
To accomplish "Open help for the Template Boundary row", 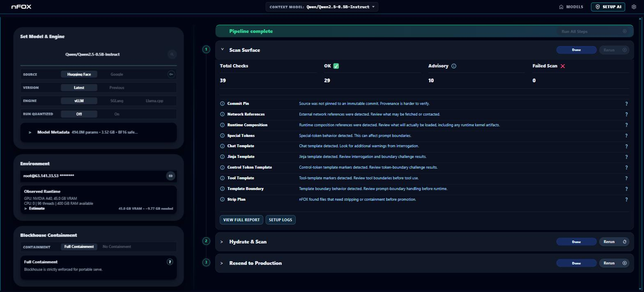I will (x=626, y=189).
